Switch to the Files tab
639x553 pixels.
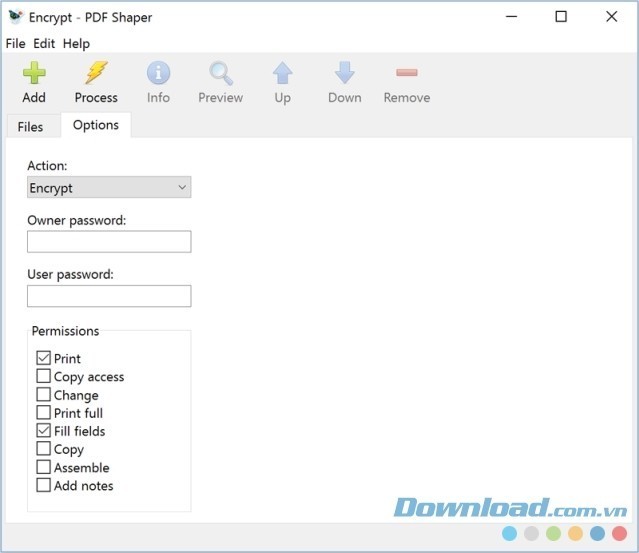(31, 127)
